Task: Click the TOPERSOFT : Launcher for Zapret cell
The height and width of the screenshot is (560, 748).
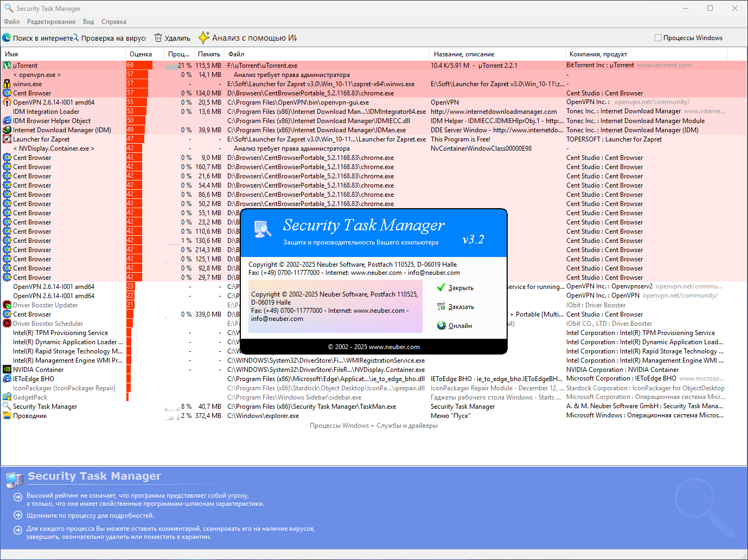Action: click(614, 139)
